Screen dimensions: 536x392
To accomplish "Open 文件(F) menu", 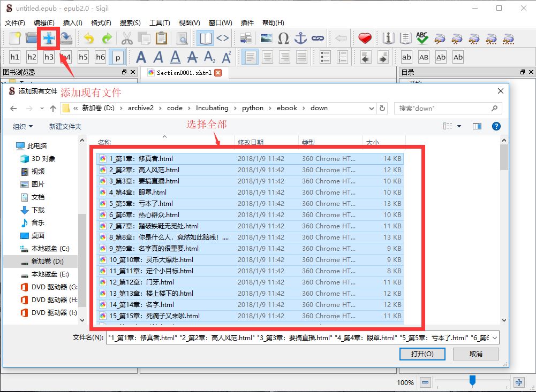I will coord(14,23).
